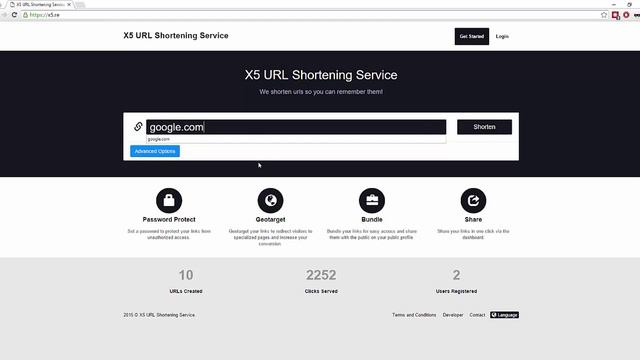Click the green padlock in the address bar

coord(25,15)
